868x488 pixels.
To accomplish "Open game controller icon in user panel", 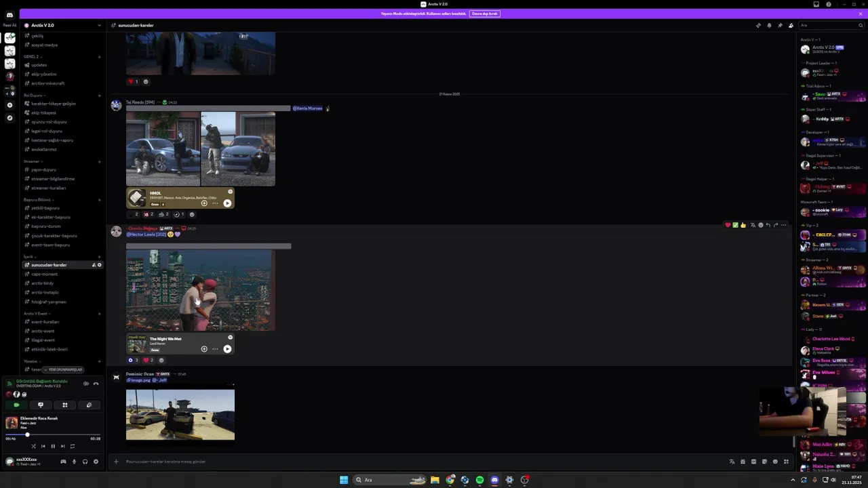I will (63, 462).
